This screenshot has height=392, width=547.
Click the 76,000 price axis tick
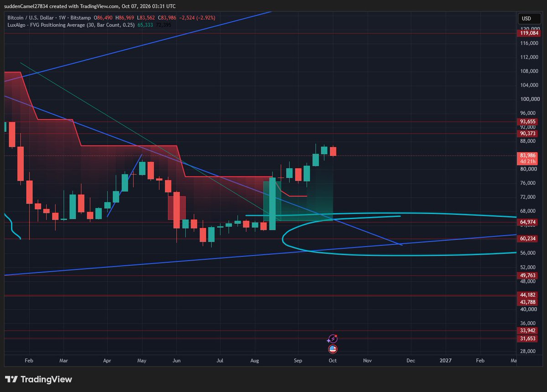pos(528,183)
